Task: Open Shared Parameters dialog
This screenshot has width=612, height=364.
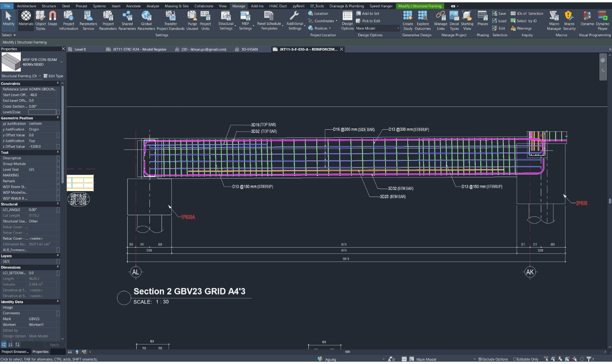Action: 127,19
